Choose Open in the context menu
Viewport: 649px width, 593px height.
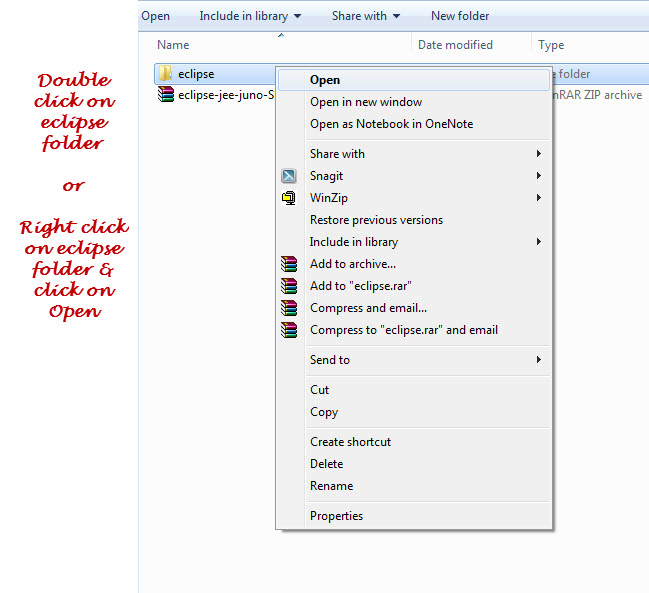414,80
